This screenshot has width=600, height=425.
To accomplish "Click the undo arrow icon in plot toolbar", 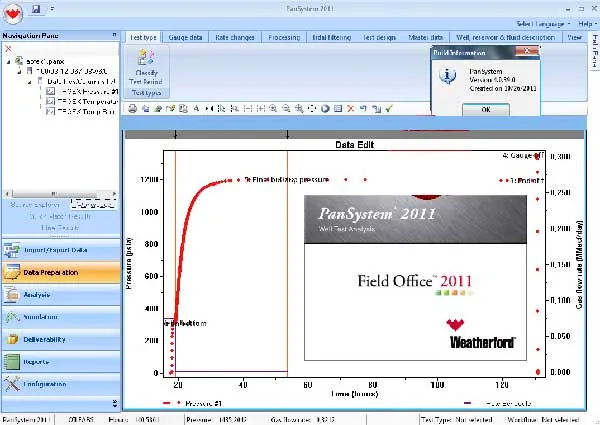I will (363, 109).
